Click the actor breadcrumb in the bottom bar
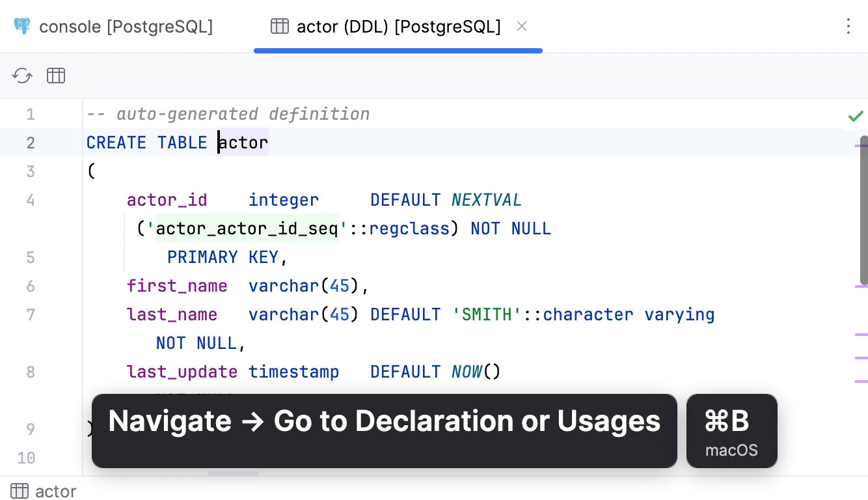 coord(55,491)
